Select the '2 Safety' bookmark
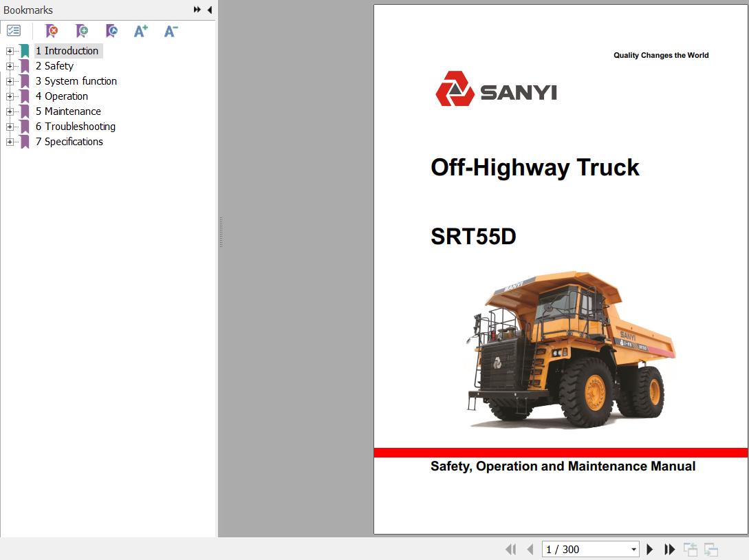 [x=54, y=66]
